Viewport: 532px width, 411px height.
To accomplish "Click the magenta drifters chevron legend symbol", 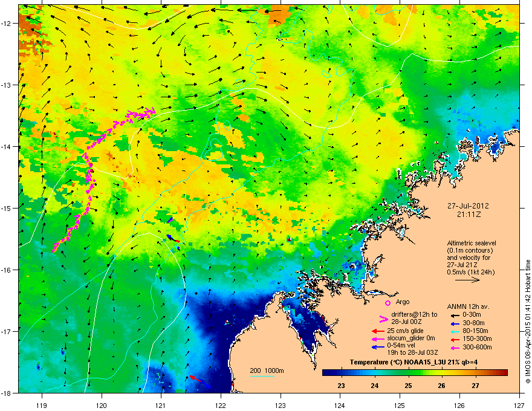I will 383,319.
